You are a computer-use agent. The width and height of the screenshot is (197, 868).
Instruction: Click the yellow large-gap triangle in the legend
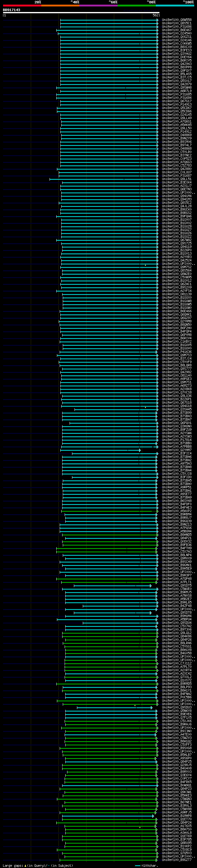pyautogui.click(x=25, y=865)
